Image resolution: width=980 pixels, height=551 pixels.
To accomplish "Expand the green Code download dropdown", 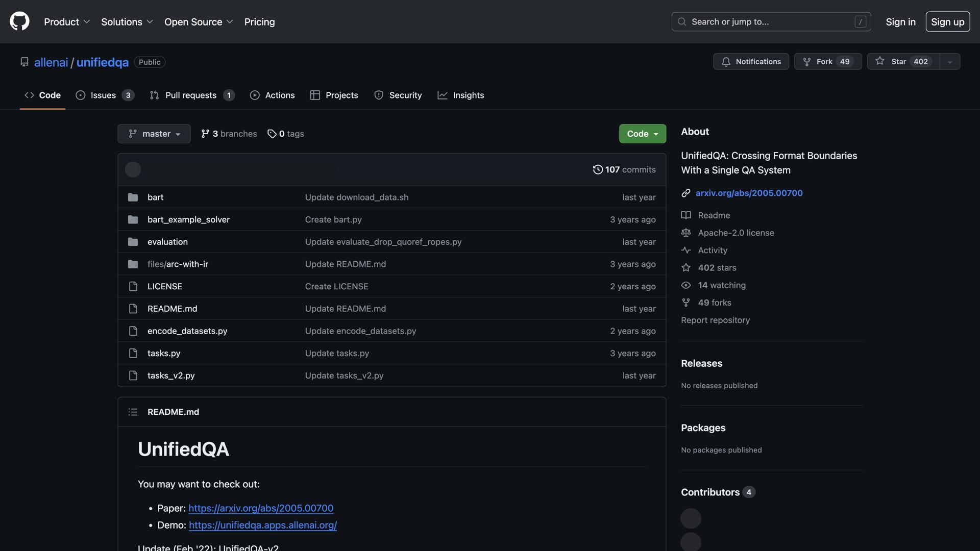I will click(642, 133).
